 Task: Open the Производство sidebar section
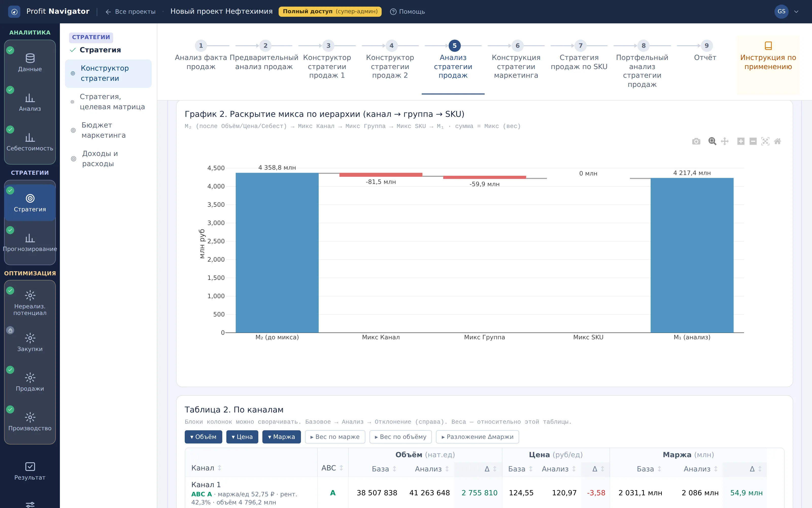coord(30,422)
